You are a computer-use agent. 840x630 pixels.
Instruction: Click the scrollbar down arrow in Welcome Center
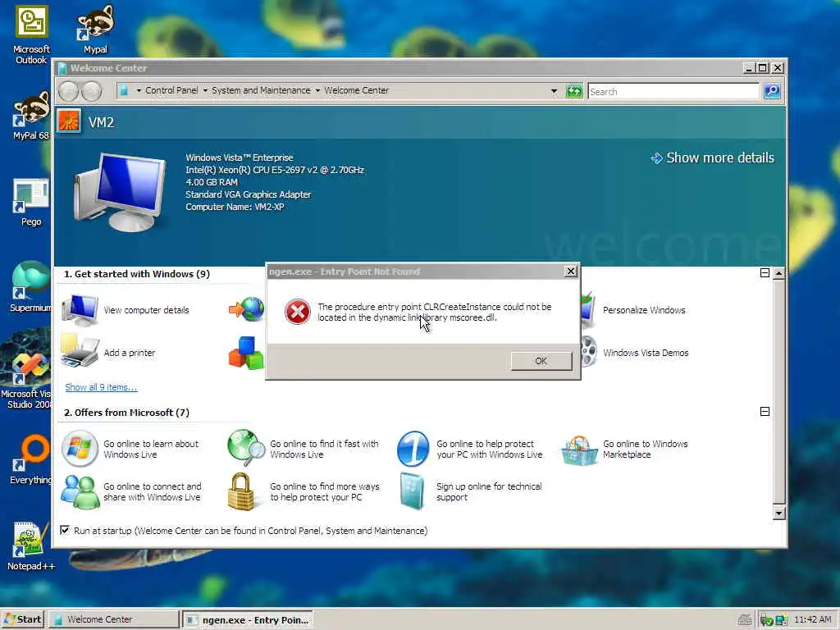coord(779,514)
